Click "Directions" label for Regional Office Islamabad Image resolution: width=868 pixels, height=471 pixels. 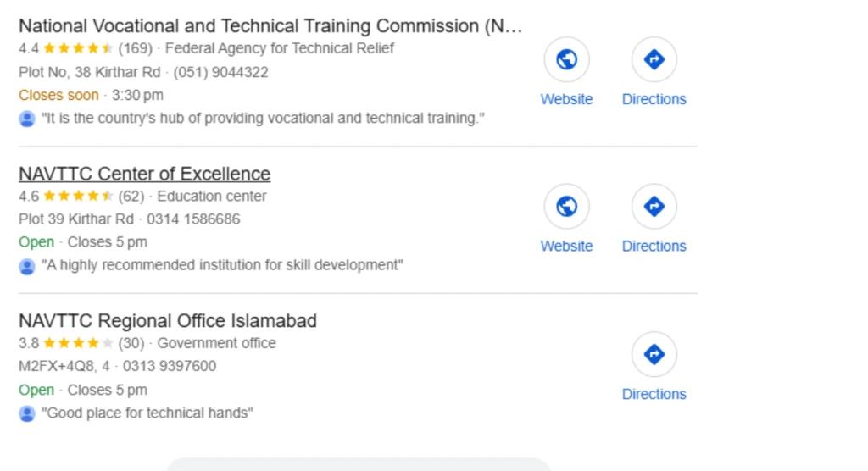click(x=654, y=394)
